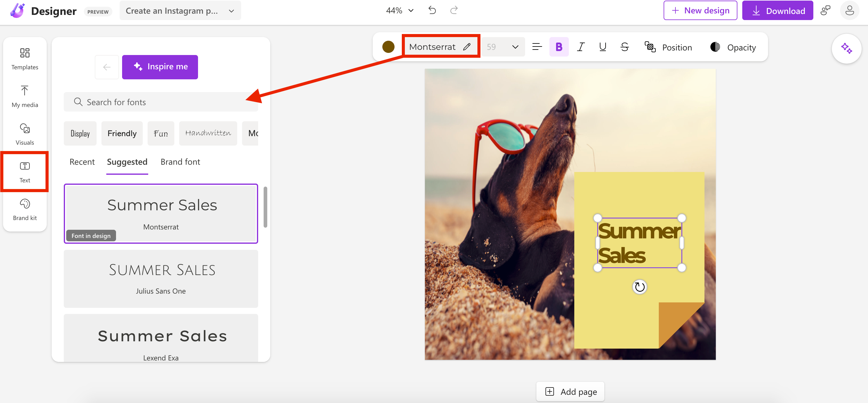Click the Inspire me button
The height and width of the screenshot is (403, 868).
160,67
